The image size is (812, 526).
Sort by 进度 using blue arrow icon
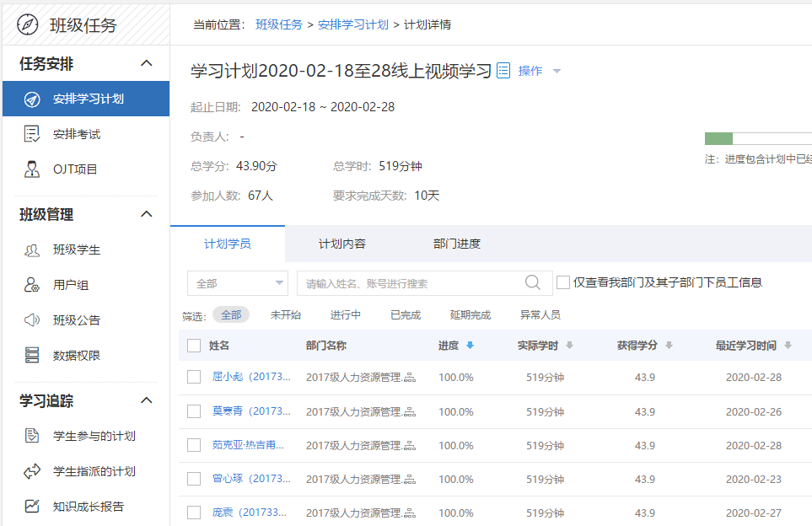click(x=470, y=346)
